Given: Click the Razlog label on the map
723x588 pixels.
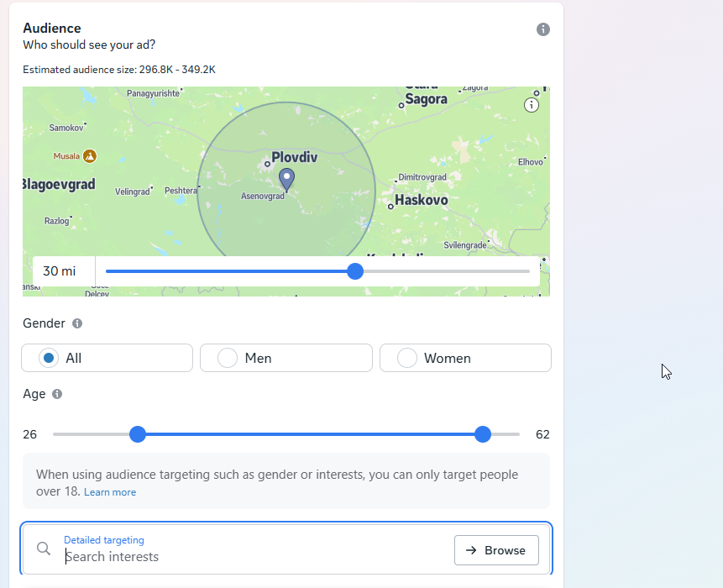Looking at the screenshot, I should (x=57, y=221).
